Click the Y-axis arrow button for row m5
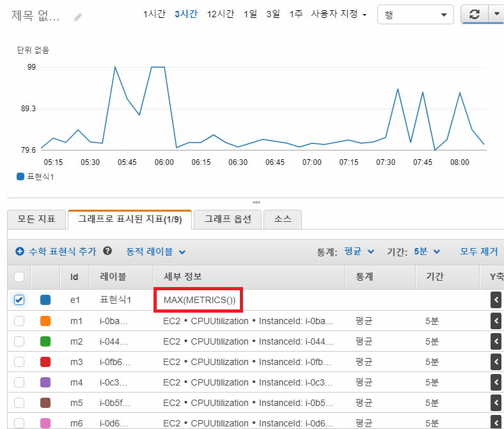Viewport: 504px width, 429px height. (x=496, y=403)
